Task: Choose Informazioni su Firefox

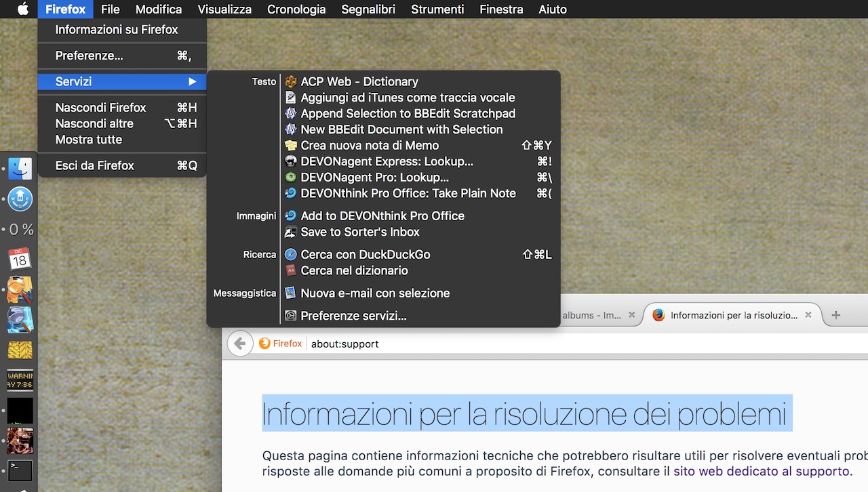Action: click(122, 30)
